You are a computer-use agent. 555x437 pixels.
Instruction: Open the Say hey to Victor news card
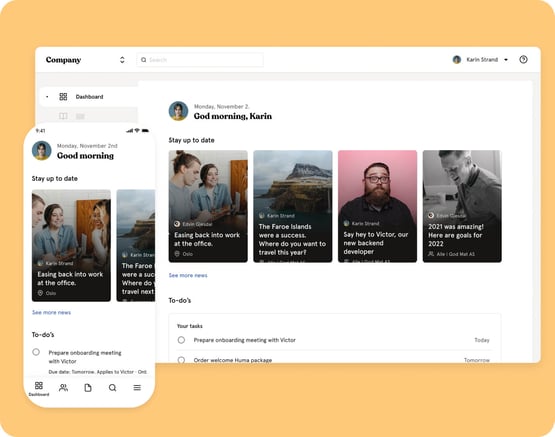point(377,206)
